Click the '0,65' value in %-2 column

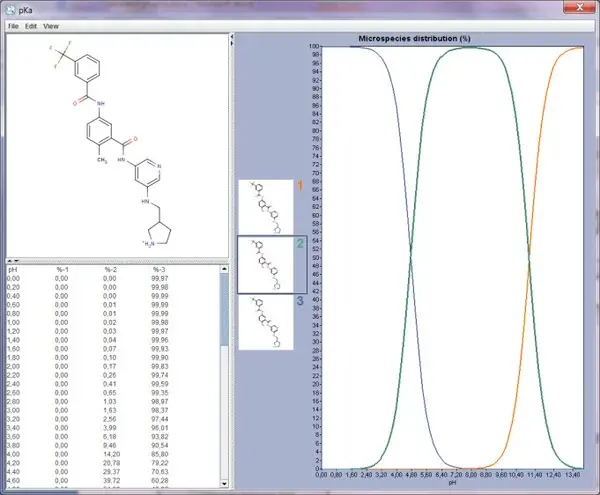(109, 393)
